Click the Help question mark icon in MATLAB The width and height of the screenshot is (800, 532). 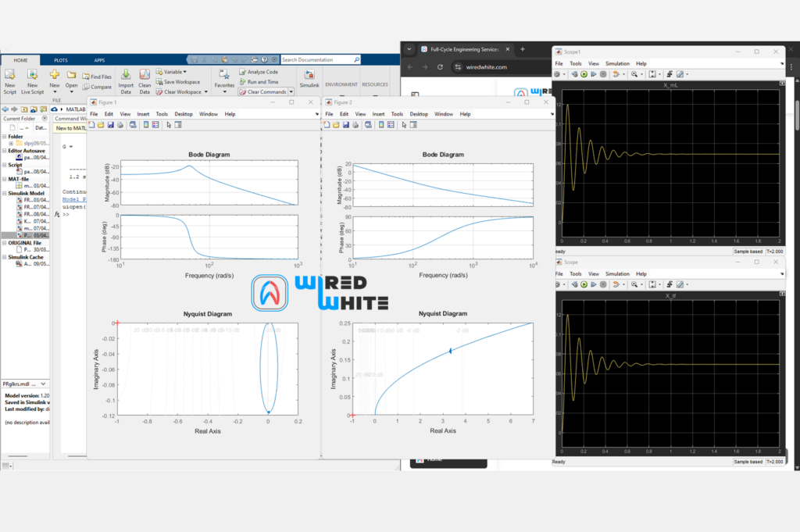coord(264,59)
